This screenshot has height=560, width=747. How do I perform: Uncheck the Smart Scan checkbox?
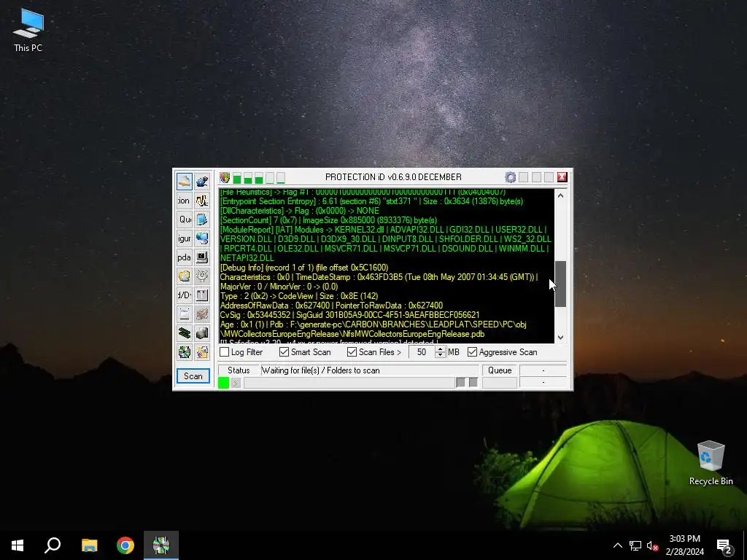pos(284,352)
